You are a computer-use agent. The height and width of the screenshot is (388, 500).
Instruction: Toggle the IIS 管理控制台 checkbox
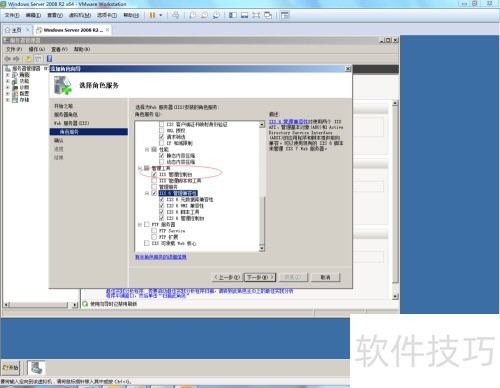coord(154,174)
